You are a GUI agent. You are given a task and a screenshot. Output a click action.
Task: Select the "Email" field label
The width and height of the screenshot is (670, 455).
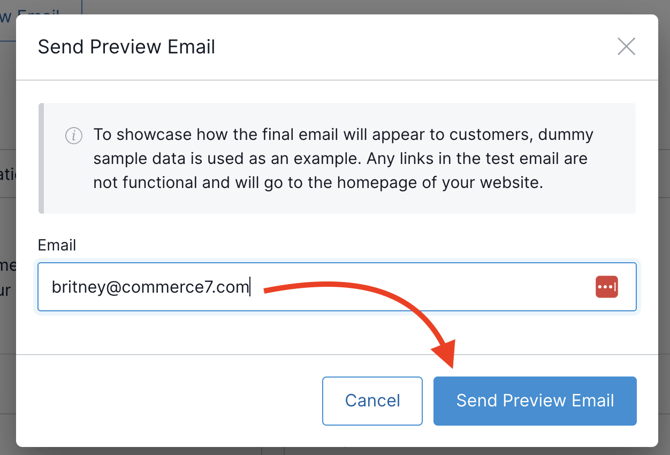[x=57, y=245]
